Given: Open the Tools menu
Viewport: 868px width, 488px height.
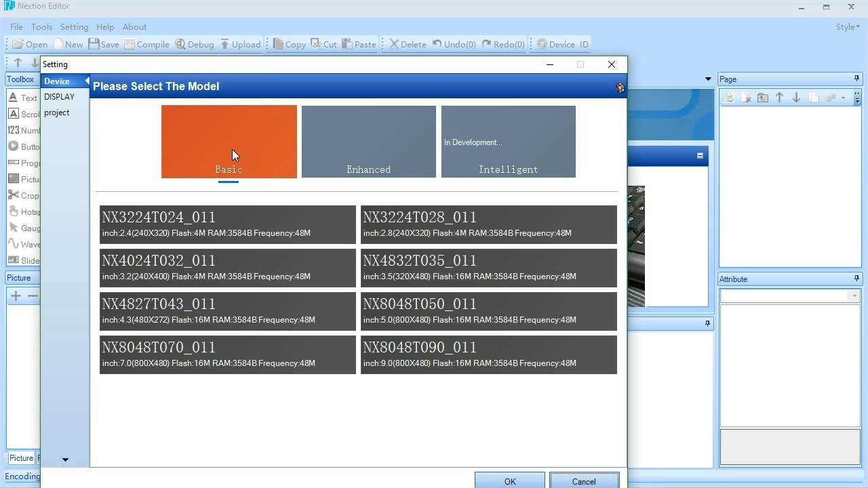Looking at the screenshot, I should pyautogui.click(x=41, y=27).
